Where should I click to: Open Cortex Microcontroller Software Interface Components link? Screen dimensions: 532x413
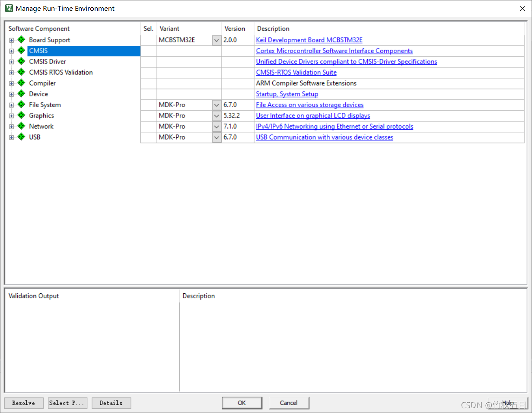click(x=334, y=51)
